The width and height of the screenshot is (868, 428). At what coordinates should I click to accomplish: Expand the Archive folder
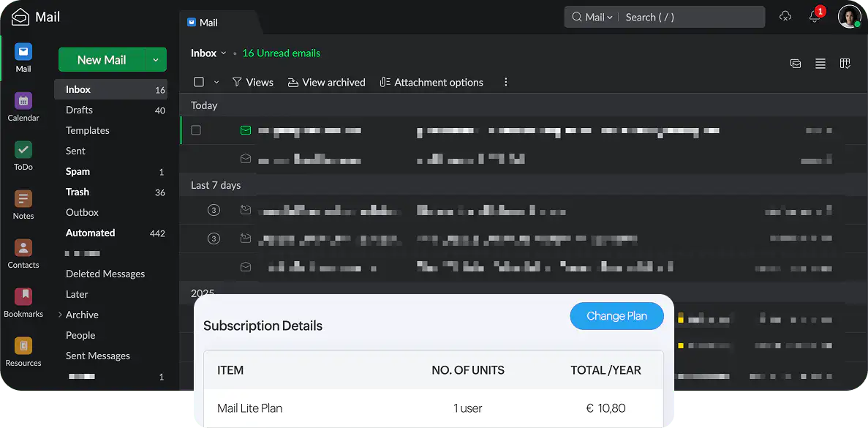[x=60, y=315]
